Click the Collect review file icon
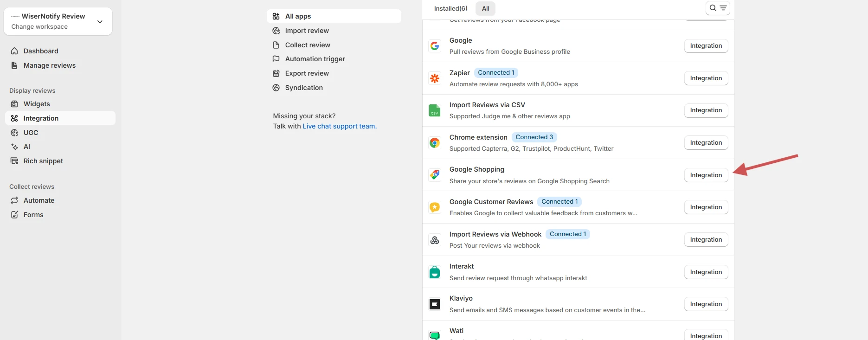The image size is (868, 340). pyautogui.click(x=276, y=45)
